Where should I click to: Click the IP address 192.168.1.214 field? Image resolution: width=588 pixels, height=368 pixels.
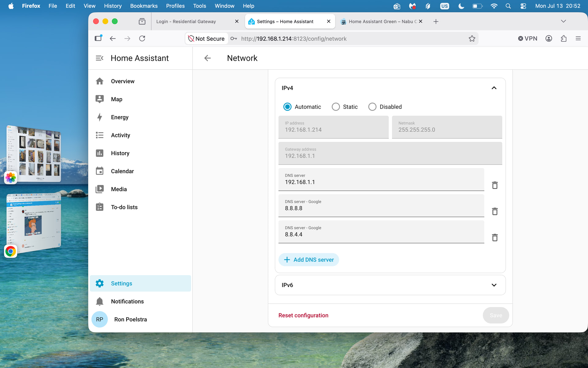pos(334,127)
